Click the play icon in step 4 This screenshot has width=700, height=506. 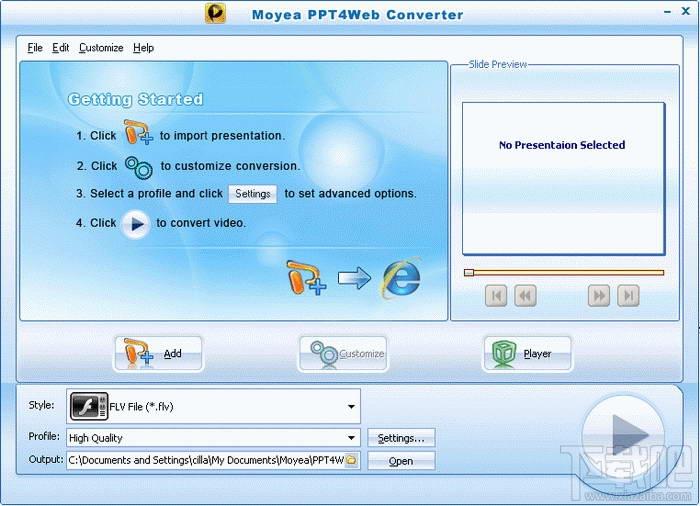135,224
